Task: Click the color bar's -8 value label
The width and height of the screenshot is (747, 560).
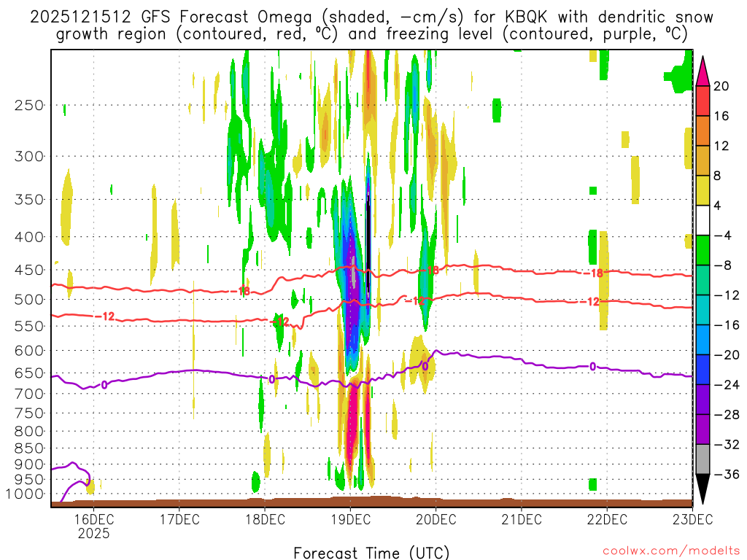Action: (723, 265)
